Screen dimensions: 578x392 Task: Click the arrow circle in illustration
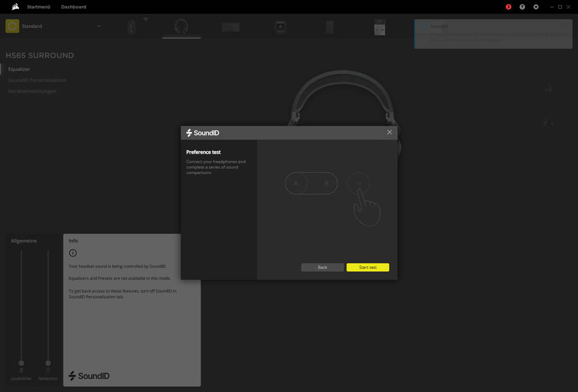[358, 183]
